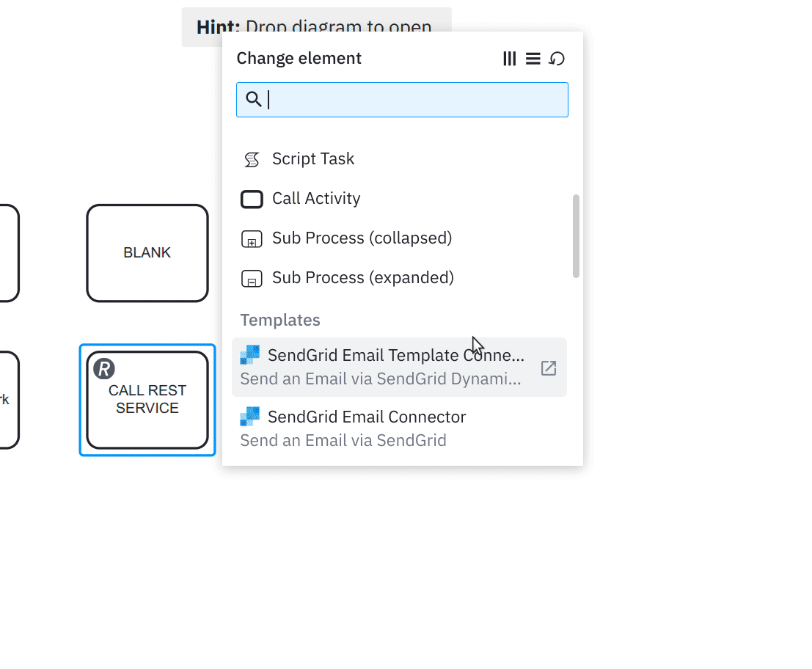Image resolution: width=812 pixels, height=669 pixels.
Task: Open SendGrid Email Template Connector documentation link icon
Action: point(548,369)
